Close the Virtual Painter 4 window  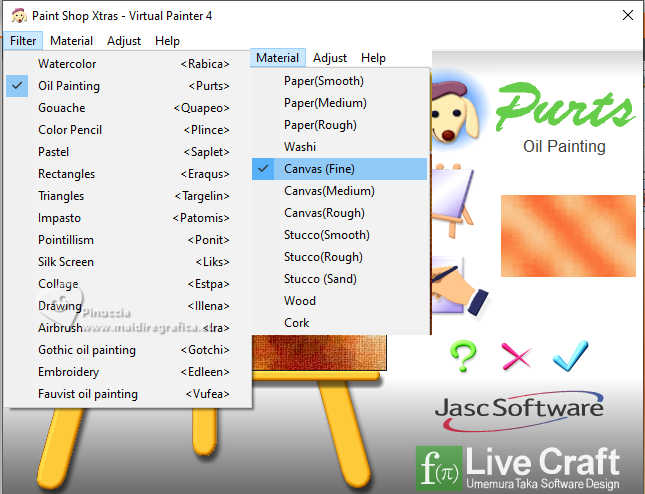click(628, 16)
